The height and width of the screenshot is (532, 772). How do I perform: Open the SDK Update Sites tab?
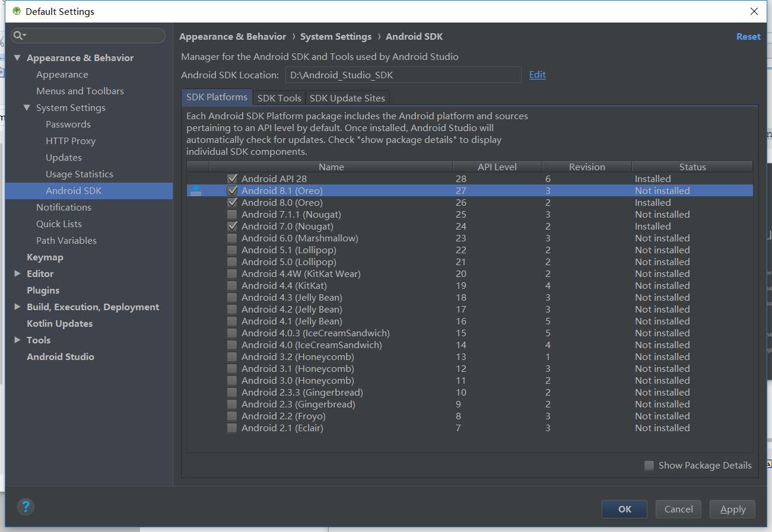pos(347,98)
